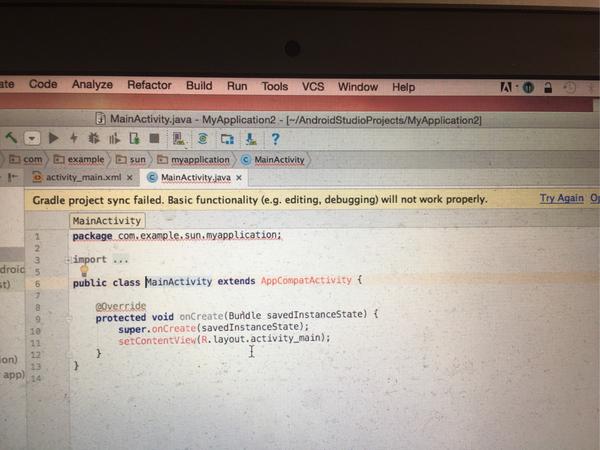
Task: Click the blue Help question mark icon
Action: point(275,139)
